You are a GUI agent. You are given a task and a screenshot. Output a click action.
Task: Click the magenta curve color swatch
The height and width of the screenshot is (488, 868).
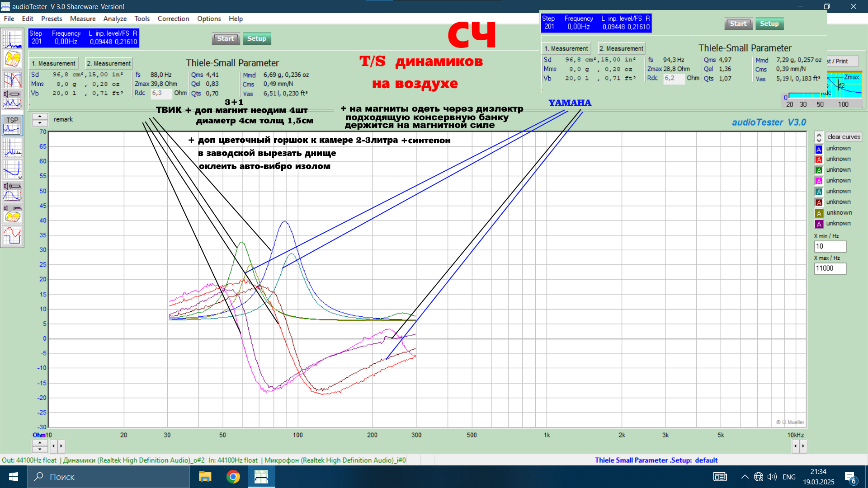[819, 181]
